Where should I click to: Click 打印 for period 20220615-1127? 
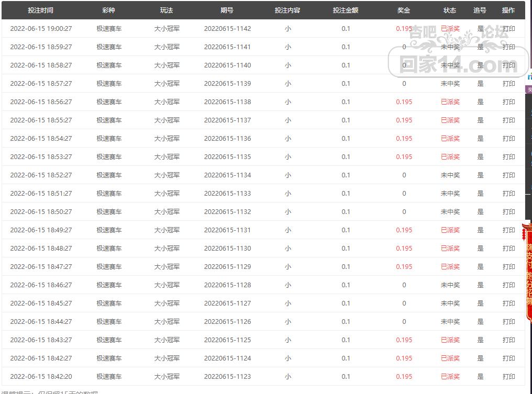coord(508,303)
